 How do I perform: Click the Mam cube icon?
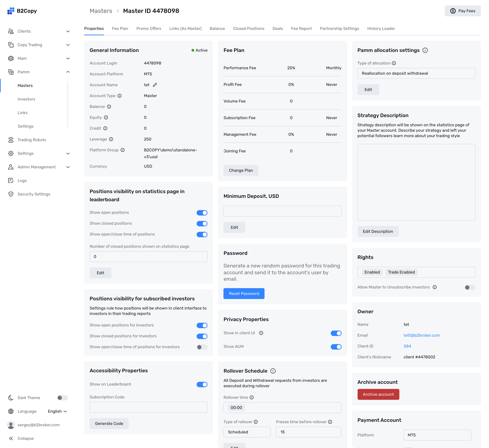(11, 58)
